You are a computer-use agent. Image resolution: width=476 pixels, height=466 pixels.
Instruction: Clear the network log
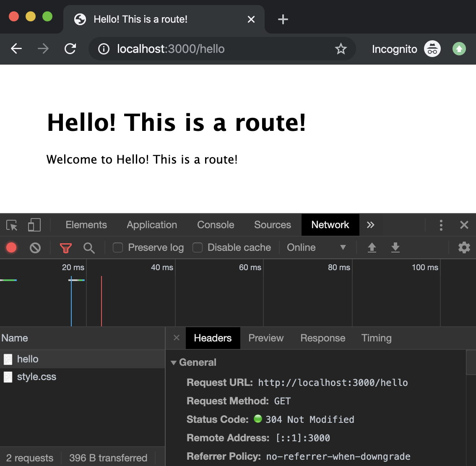[x=35, y=248]
